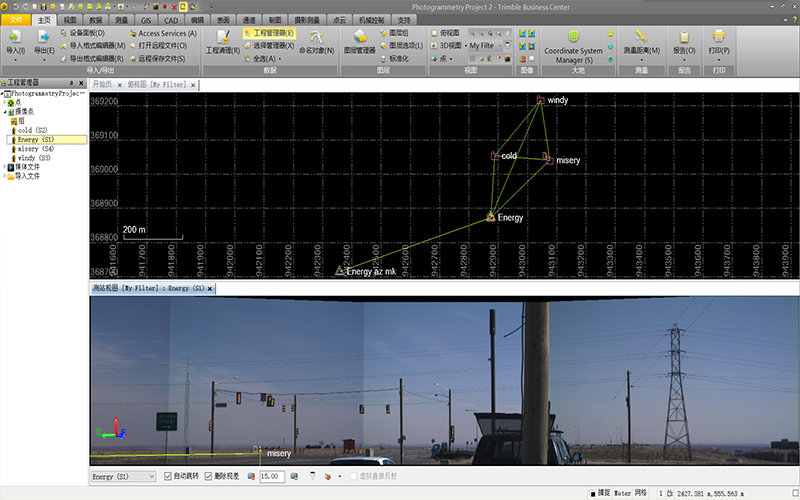Switch to the 摄影测量 ribbon tab
Image resolution: width=800 pixels, height=500 pixels.
coord(307,20)
